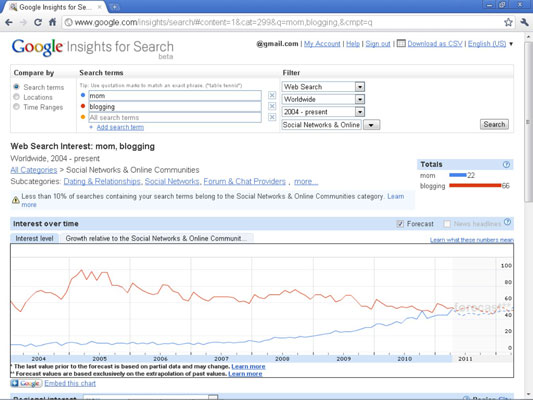This screenshot has width=533, height=400.
Task: Click the Add search term link
Action: (120, 127)
